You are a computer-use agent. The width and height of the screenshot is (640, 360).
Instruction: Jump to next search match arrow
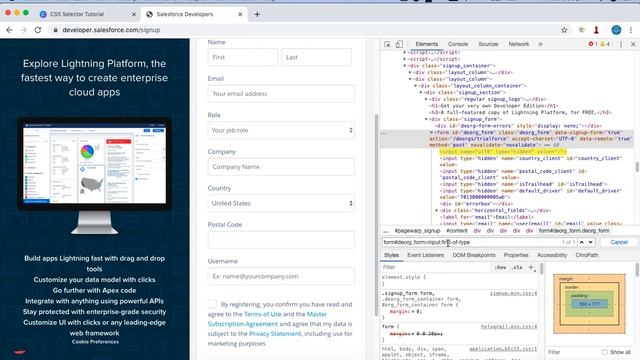coord(590,242)
